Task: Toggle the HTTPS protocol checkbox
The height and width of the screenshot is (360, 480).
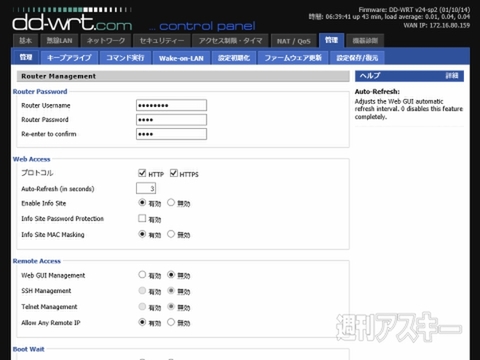Action: coord(174,173)
